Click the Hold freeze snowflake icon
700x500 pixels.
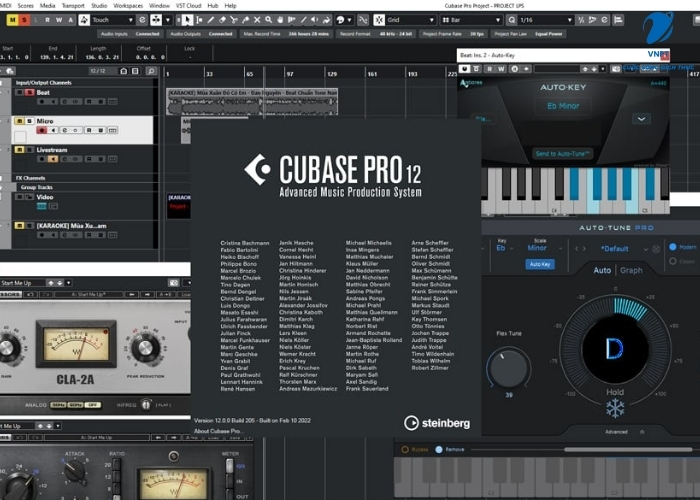click(615, 408)
